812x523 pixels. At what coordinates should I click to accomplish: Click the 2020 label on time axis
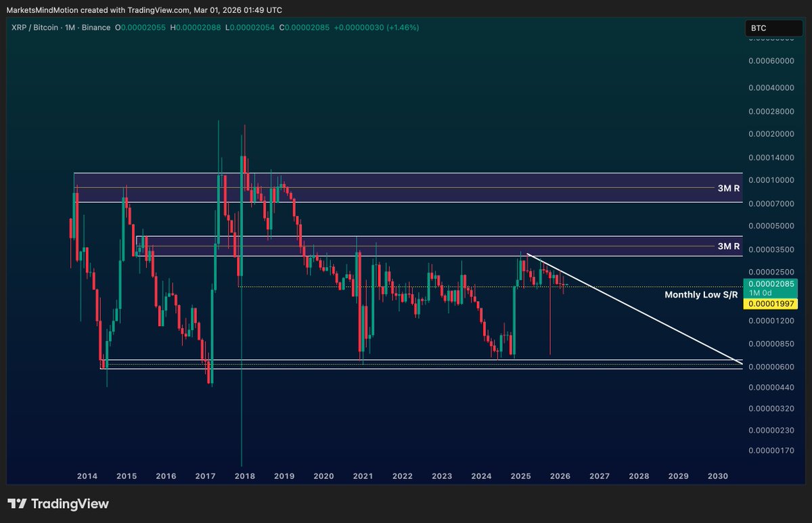tap(323, 476)
